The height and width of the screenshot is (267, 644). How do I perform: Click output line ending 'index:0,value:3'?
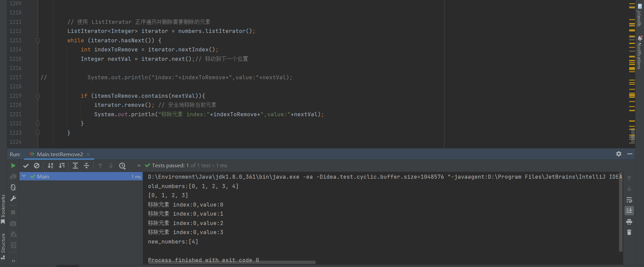tap(185, 232)
